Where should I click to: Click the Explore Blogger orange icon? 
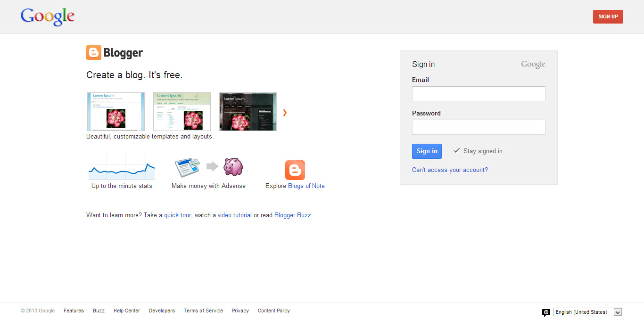tap(295, 170)
